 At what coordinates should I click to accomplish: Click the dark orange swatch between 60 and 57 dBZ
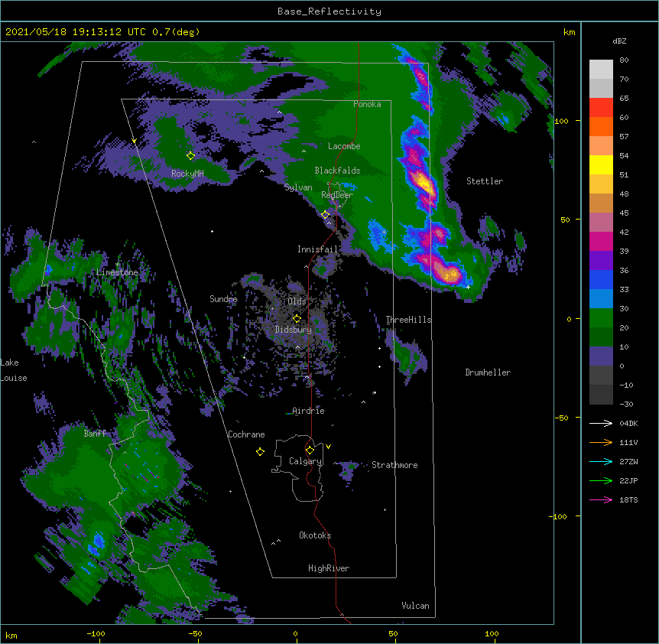(601, 127)
